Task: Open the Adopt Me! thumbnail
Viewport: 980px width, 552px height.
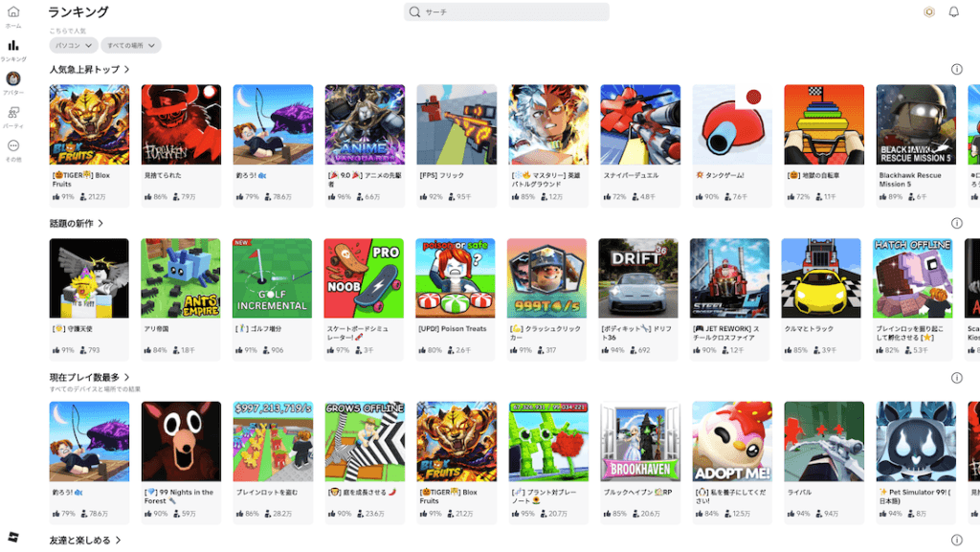Action: 732,441
